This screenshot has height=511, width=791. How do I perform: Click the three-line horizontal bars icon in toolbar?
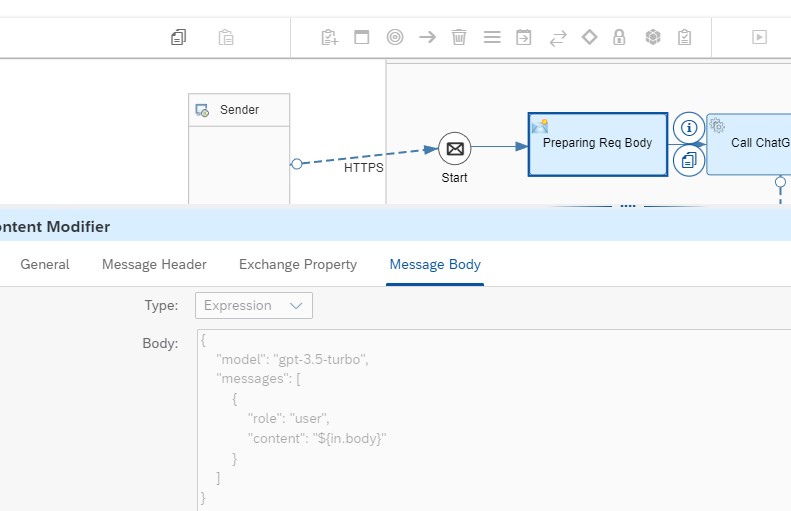tap(492, 37)
